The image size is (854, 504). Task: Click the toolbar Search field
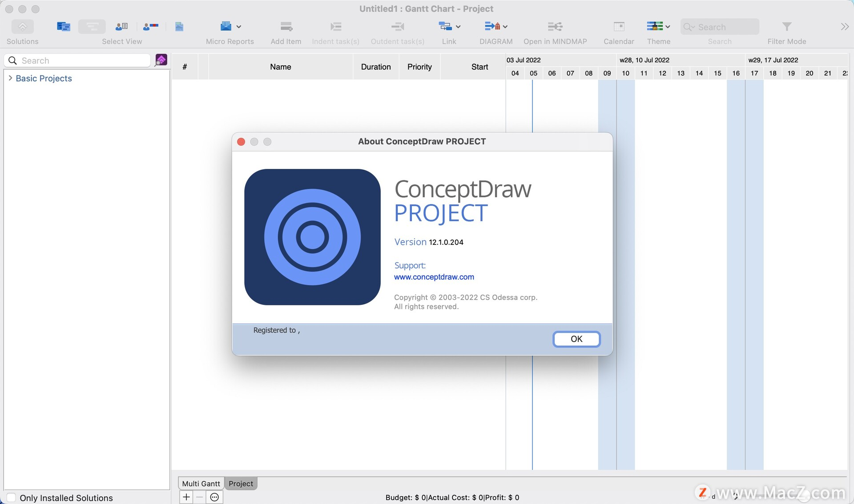pyautogui.click(x=720, y=27)
